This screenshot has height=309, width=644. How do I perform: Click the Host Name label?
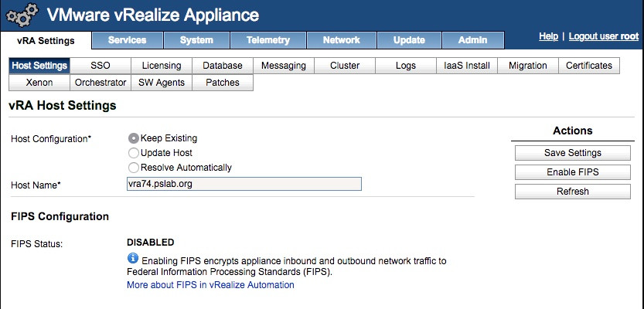click(x=36, y=185)
